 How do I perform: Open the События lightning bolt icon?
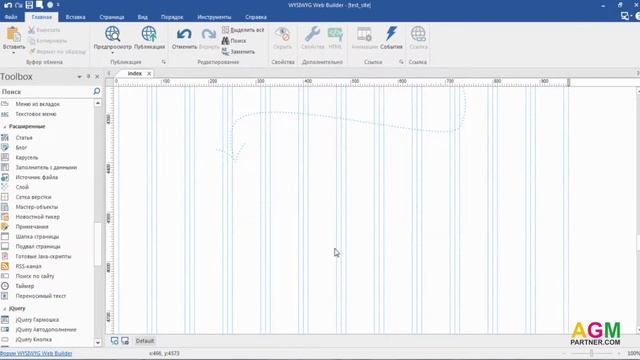[x=391, y=34]
